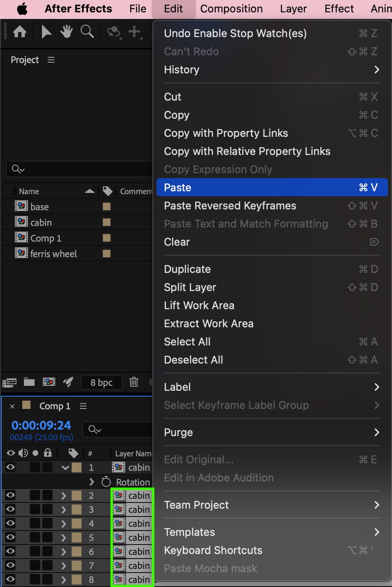Choose Keyboard Shortcuts menu item
This screenshot has width=392, height=587.
[x=272, y=550]
